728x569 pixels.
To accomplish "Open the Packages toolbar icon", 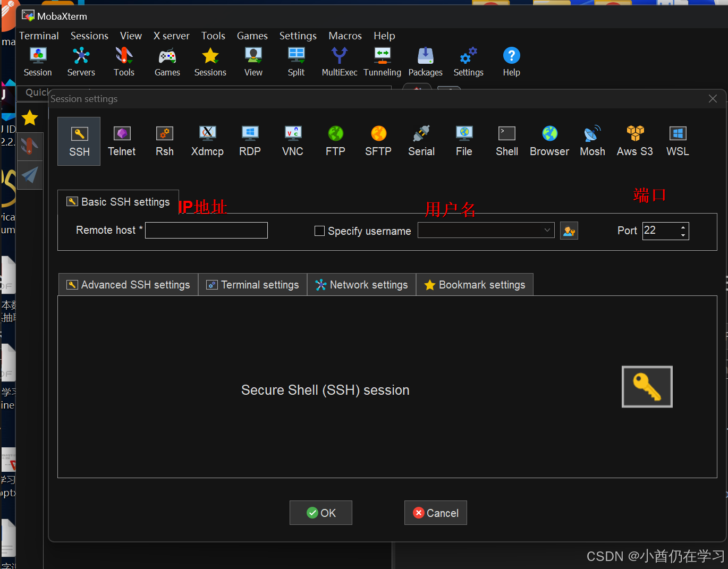I will [425, 62].
